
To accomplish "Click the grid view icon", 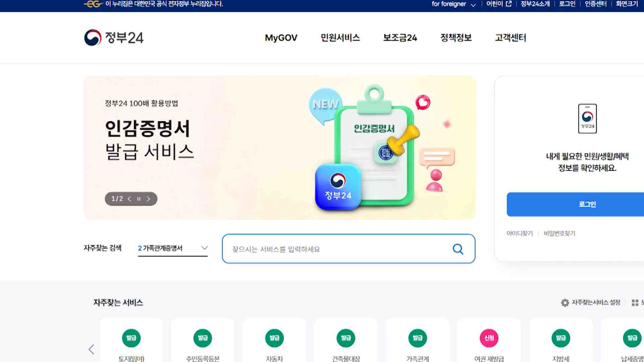I will (x=635, y=303).
